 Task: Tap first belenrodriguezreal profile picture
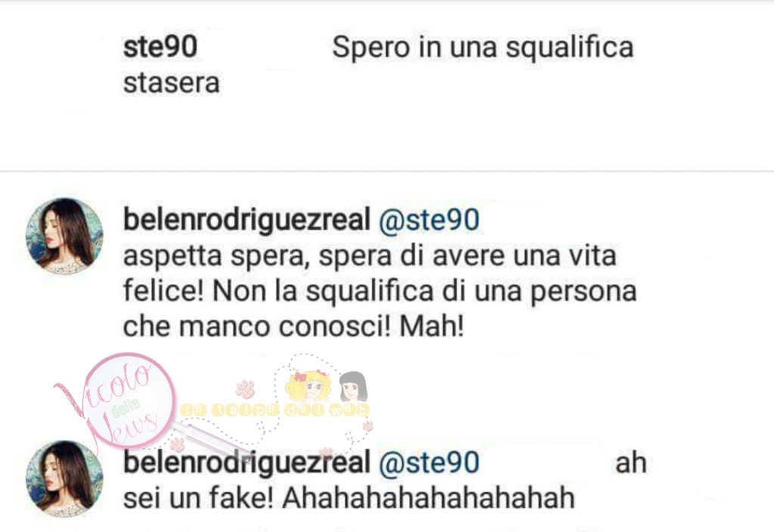click(x=65, y=236)
